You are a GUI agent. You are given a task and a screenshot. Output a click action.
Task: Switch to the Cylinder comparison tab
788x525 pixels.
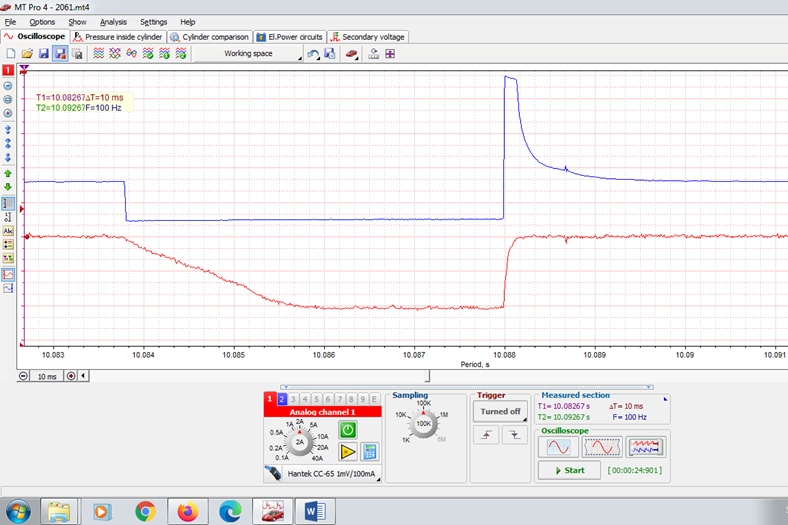209,37
